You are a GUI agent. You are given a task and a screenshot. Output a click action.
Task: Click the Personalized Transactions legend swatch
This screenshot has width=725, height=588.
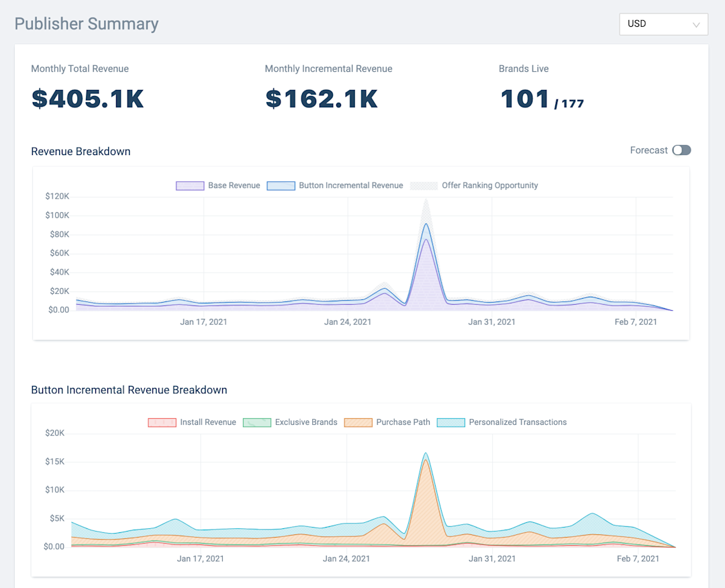coord(451,422)
